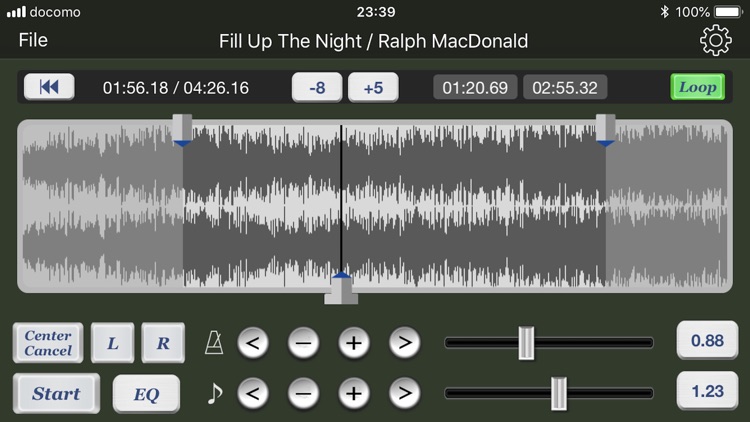Viewport: 750px width, 422px height.
Task: Select the loop end time 02:55.32
Action: [x=565, y=88]
